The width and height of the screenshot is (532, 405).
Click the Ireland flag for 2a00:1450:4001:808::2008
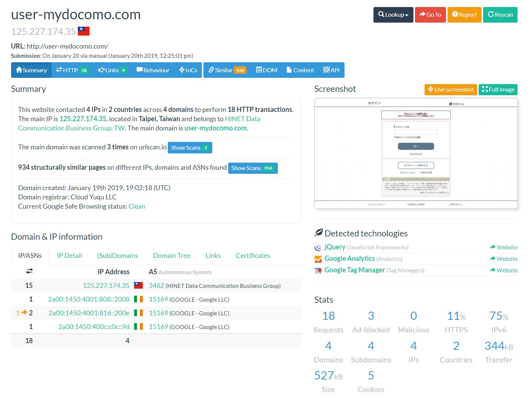[x=139, y=299]
